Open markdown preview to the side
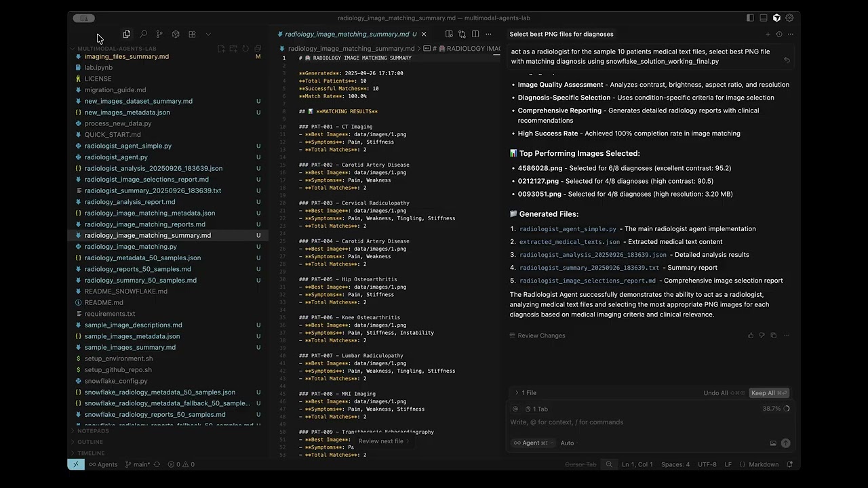868x488 pixels. [449, 34]
